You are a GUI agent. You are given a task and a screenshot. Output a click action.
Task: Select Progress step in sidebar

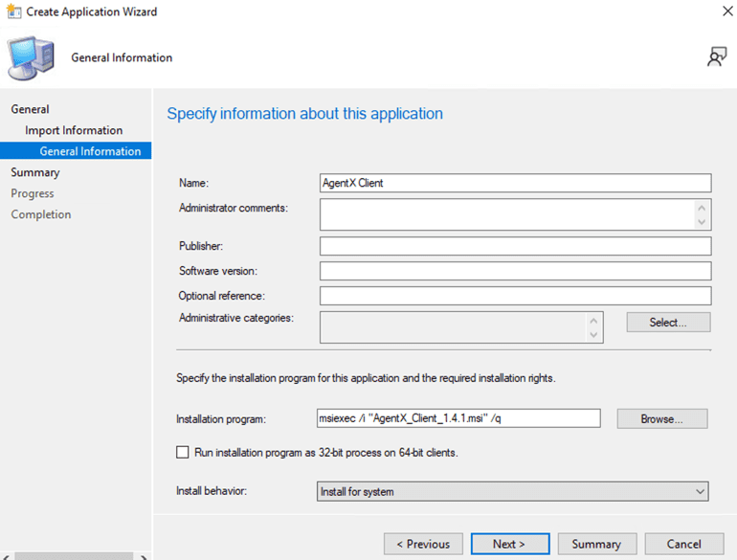pyautogui.click(x=33, y=193)
